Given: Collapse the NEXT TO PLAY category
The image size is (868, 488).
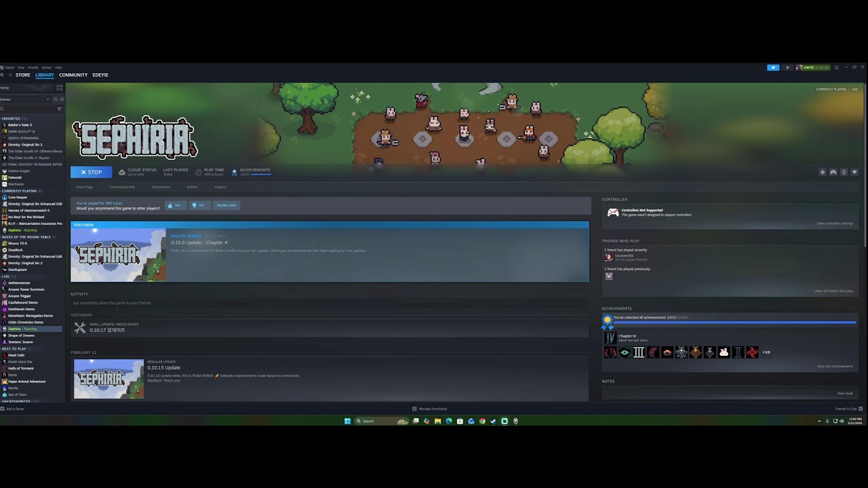Looking at the screenshot, I should pos(14,348).
